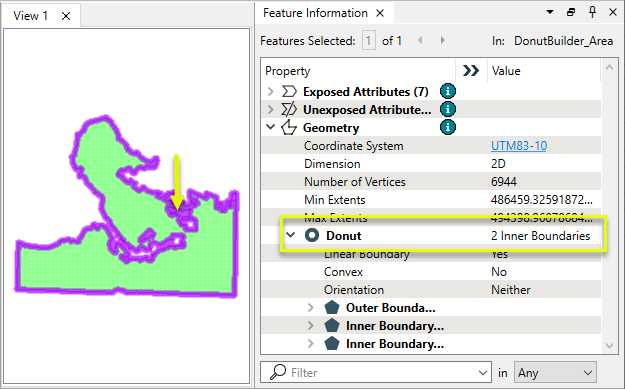Open the UTM83-10 coordinate system link

519,146
